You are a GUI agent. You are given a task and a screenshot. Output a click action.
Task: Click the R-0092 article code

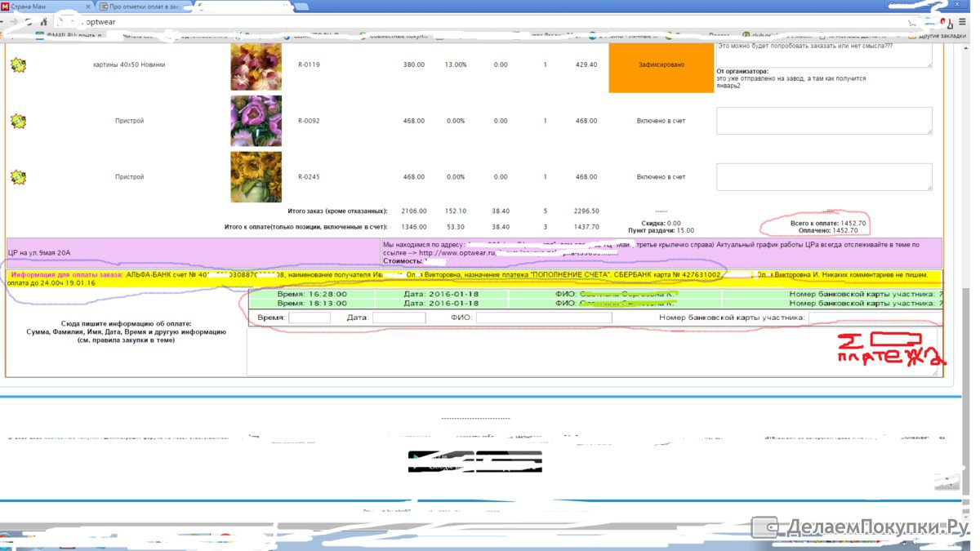tap(310, 121)
